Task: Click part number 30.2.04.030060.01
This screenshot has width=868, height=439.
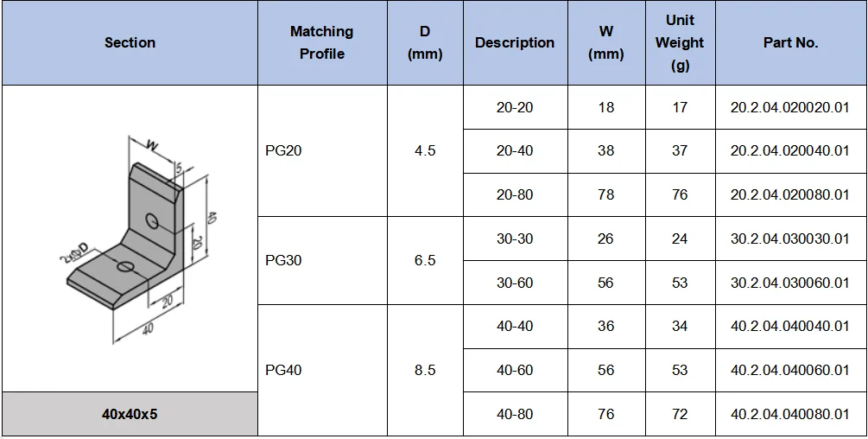Action: point(790,283)
